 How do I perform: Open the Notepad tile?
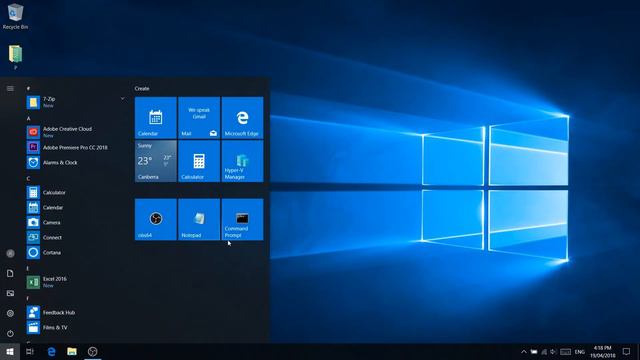click(x=199, y=220)
